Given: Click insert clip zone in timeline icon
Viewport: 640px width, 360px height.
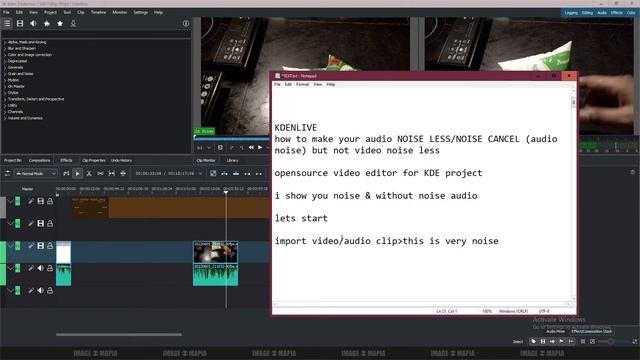Looking at the screenshot, I should tap(224, 173).
